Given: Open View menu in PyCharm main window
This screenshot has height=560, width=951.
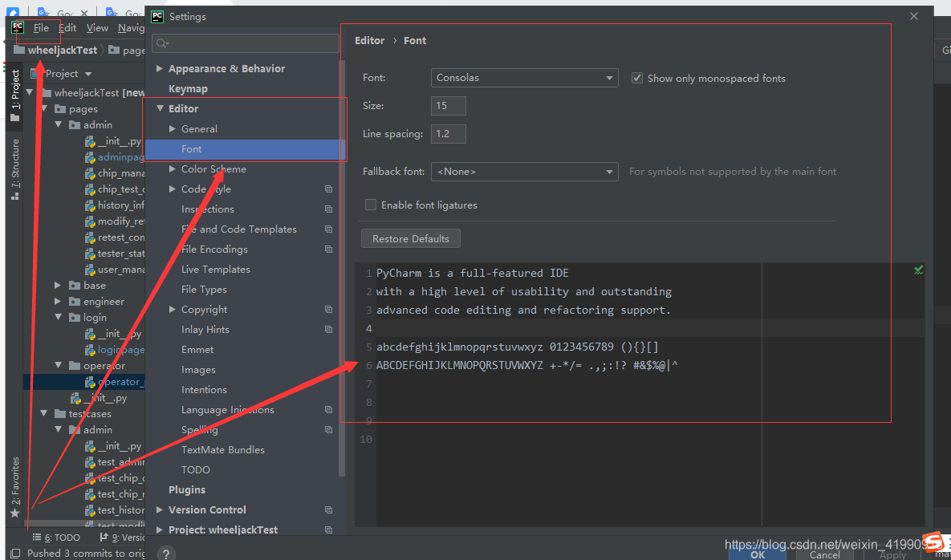Looking at the screenshot, I should [97, 28].
